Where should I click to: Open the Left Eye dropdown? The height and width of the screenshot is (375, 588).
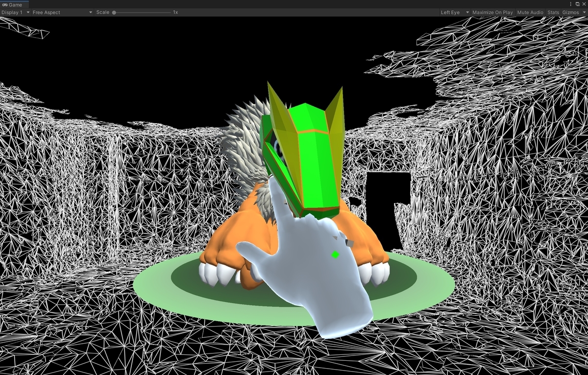(x=455, y=12)
